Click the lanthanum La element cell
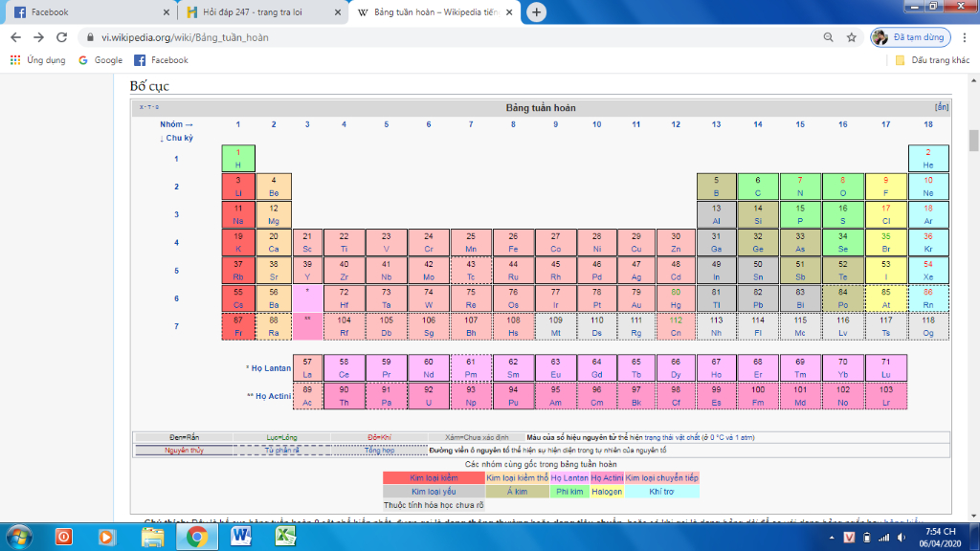This screenshot has height=551, width=980. pos(307,368)
